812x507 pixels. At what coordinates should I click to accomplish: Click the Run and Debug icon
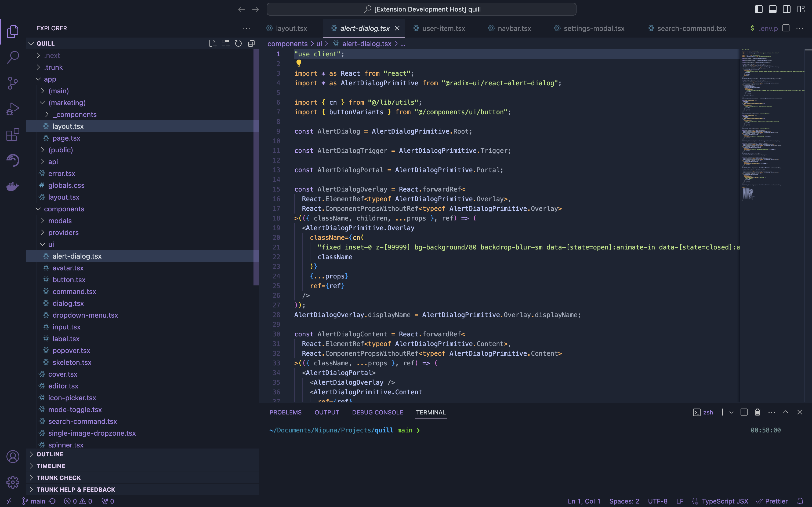point(13,109)
